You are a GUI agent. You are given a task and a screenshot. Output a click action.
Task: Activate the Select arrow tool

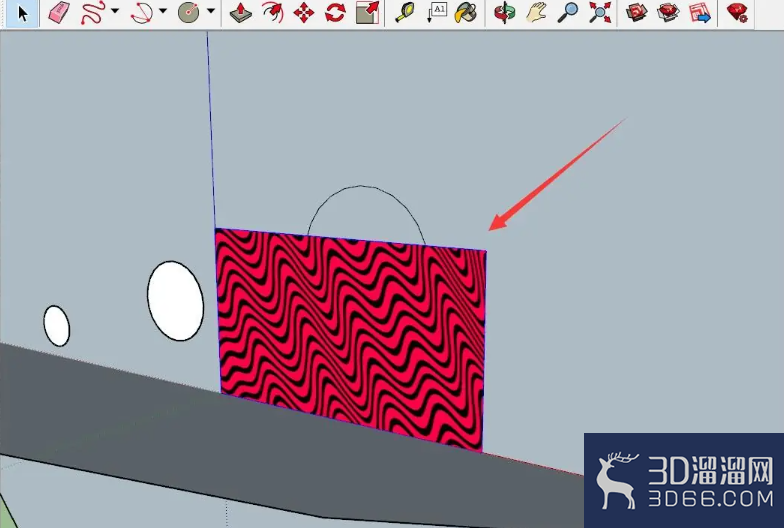point(21,12)
